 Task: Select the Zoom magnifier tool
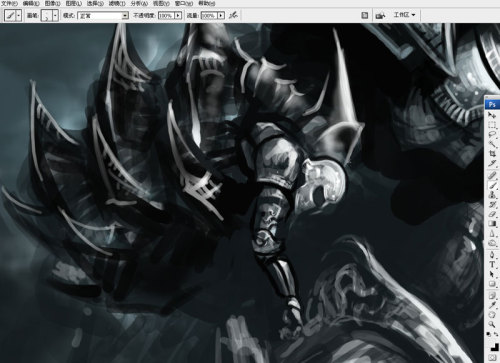point(492,324)
